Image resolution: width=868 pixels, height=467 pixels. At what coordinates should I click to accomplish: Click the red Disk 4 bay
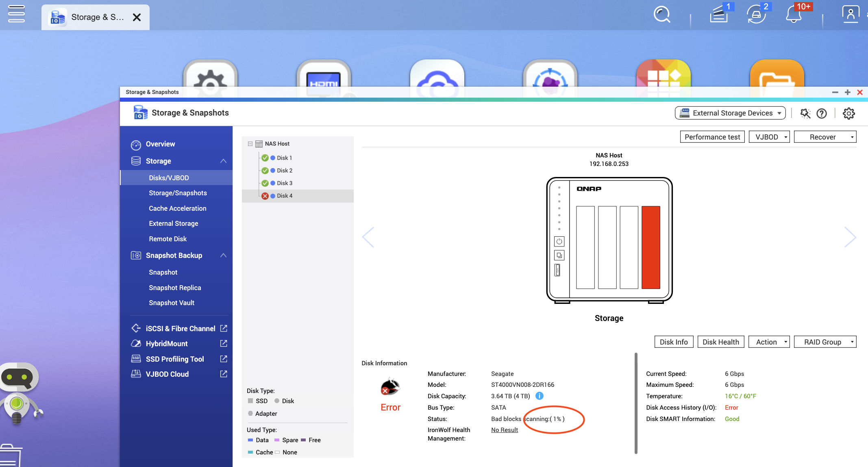(x=650, y=247)
